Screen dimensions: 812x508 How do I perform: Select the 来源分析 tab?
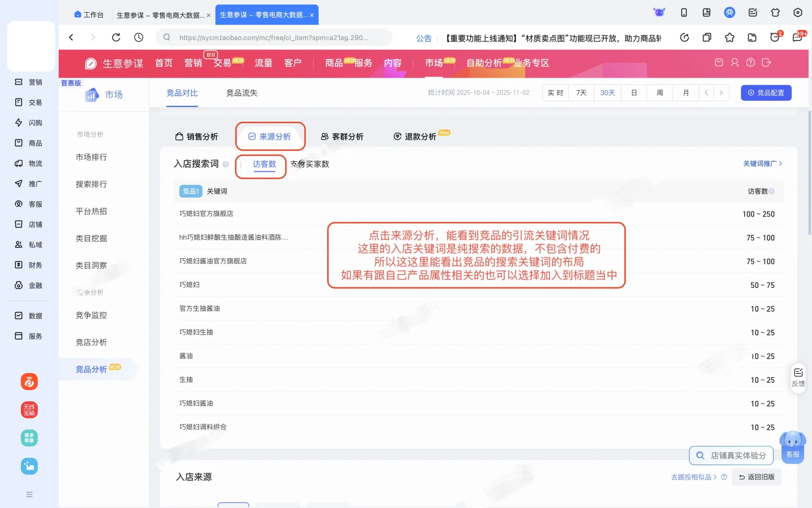pyautogui.click(x=270, y=136)
